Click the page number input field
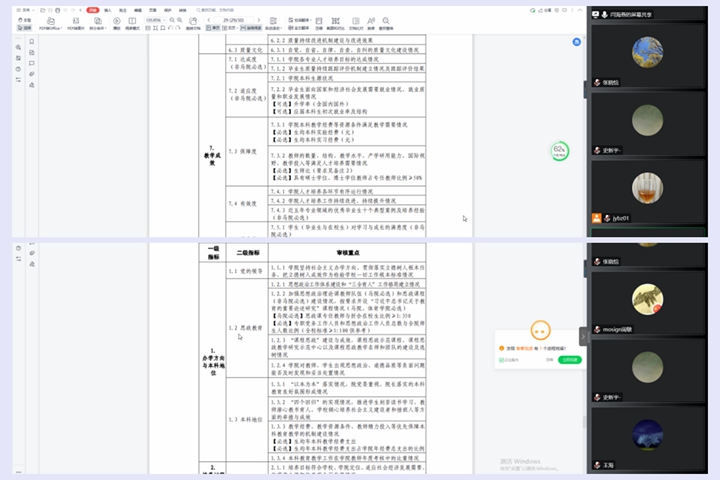Screen dimensions: 720x480 (232, 19)
